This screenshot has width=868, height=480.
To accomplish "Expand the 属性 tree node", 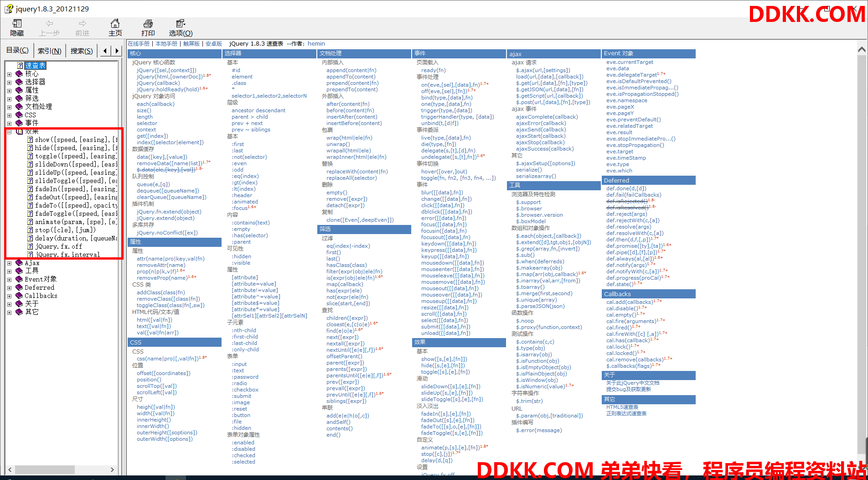I will pos(9,90).
